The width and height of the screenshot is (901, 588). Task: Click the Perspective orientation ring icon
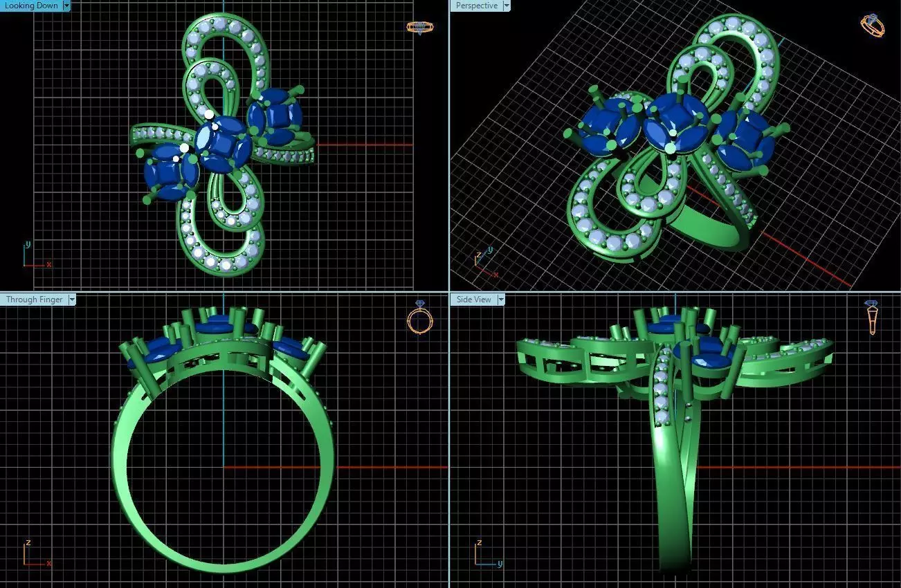pos(873,26)
